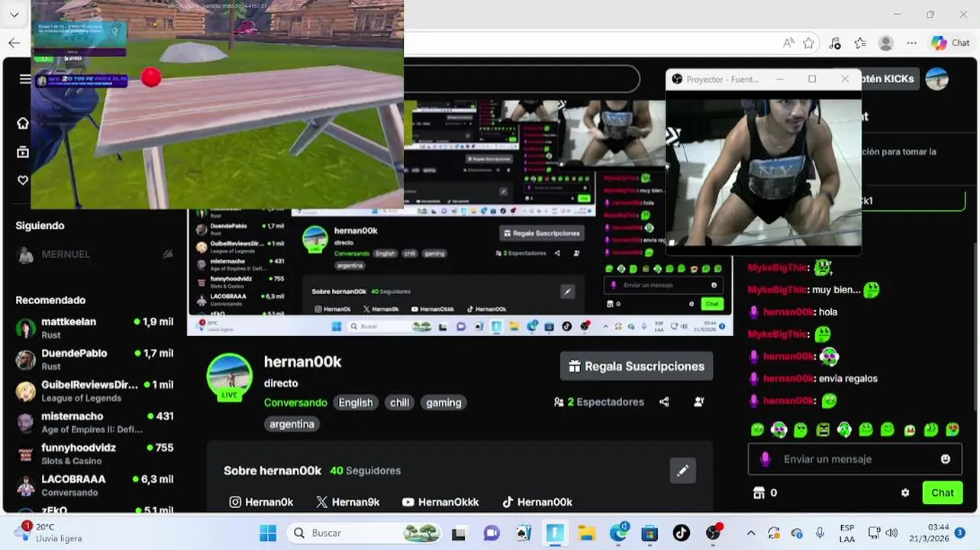Open Copilot Chat in Edge
Viewport: 980px width, 550px height.
[950, 43]
